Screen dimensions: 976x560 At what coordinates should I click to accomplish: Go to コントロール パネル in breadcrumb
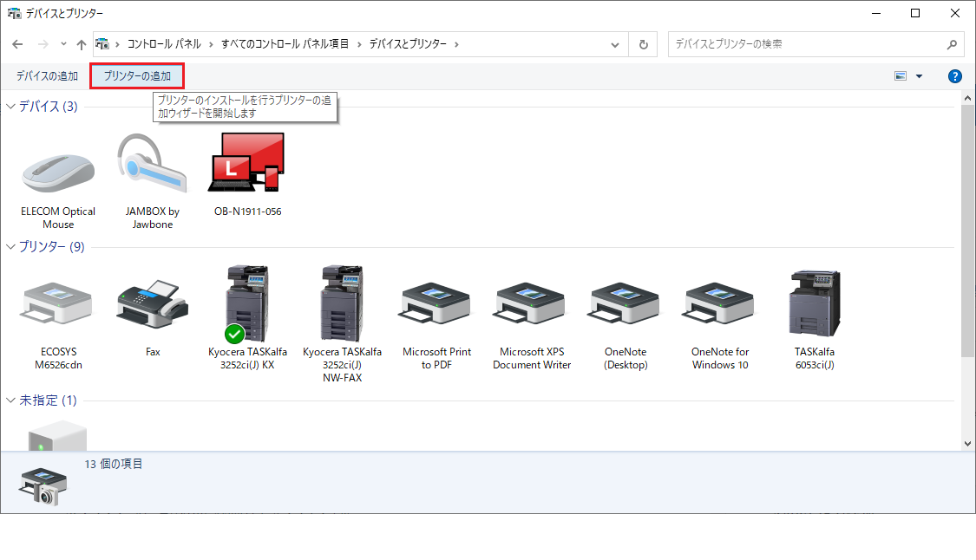tap(164, 43)
